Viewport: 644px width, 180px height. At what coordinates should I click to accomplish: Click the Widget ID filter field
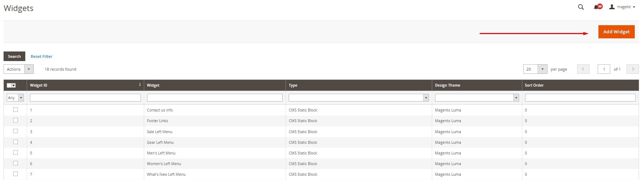pos(85,98)
